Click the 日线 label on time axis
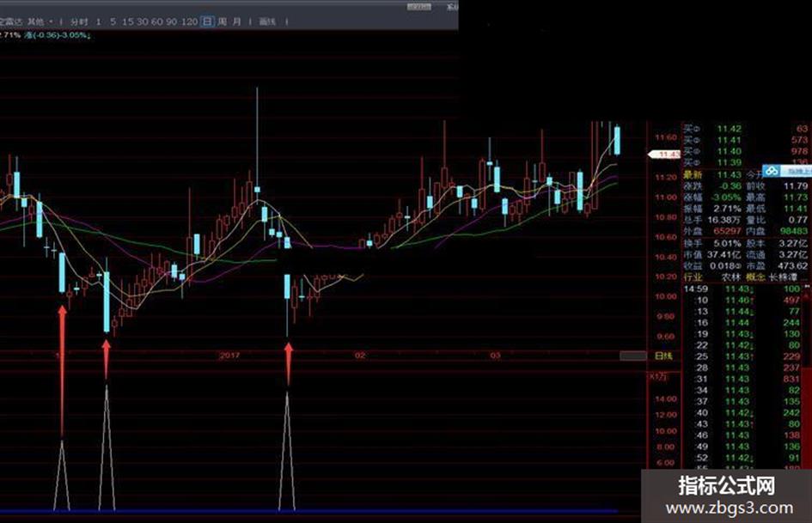The width and height of the screenshot is (812, 523). click(x=663, y=356)
